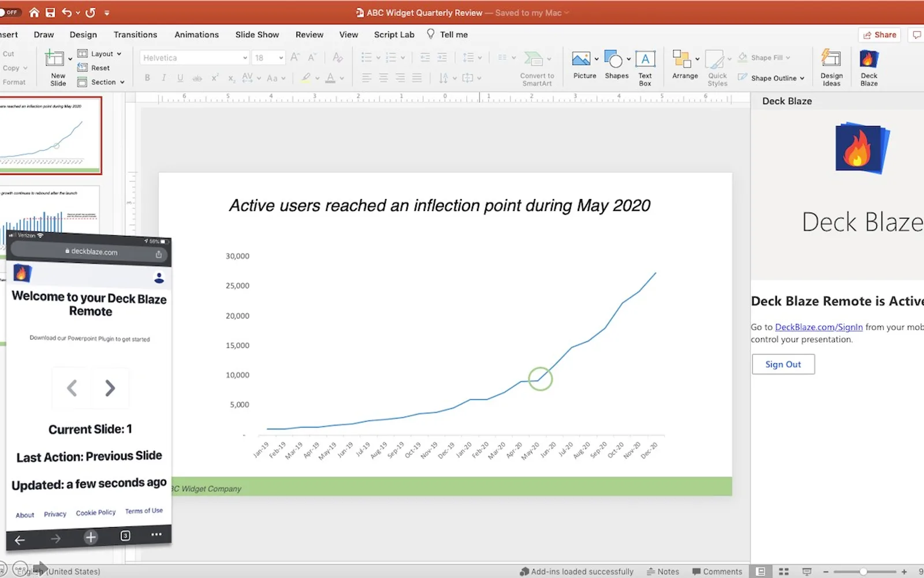This screenshot has width=924, height=578.
Task: Open the Arrange options
Action: [685, 65]
